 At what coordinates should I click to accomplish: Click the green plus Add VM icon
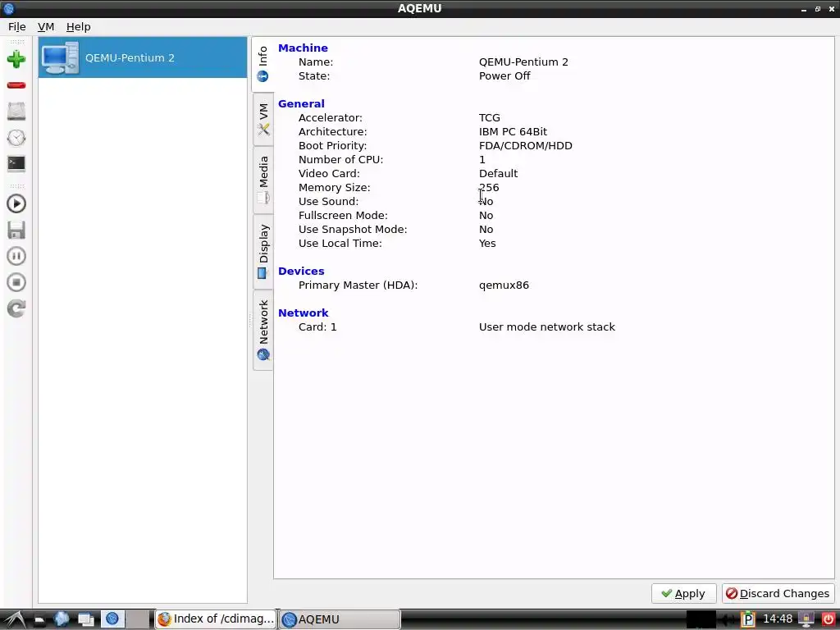click(x=16, y=59)
